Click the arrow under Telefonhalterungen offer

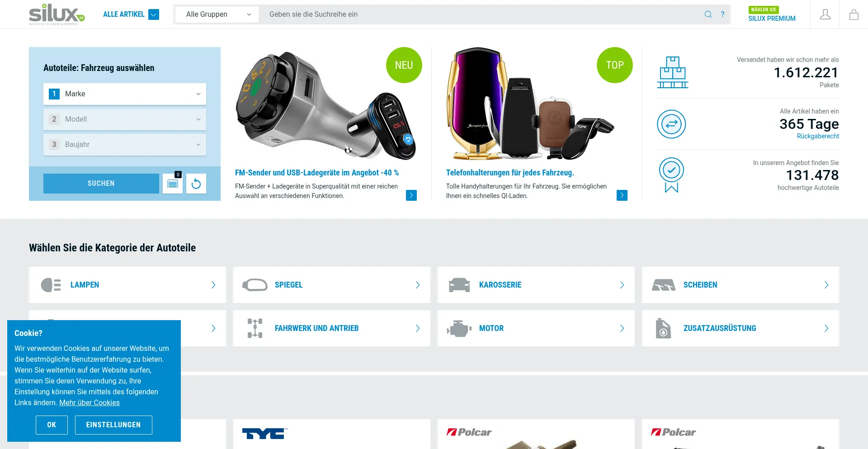tap(622, 195)
